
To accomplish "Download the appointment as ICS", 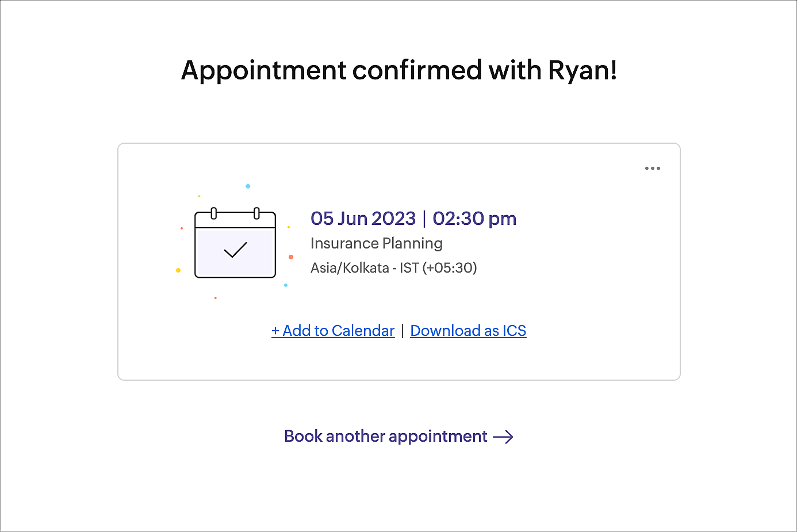I will tap(468, 331).
